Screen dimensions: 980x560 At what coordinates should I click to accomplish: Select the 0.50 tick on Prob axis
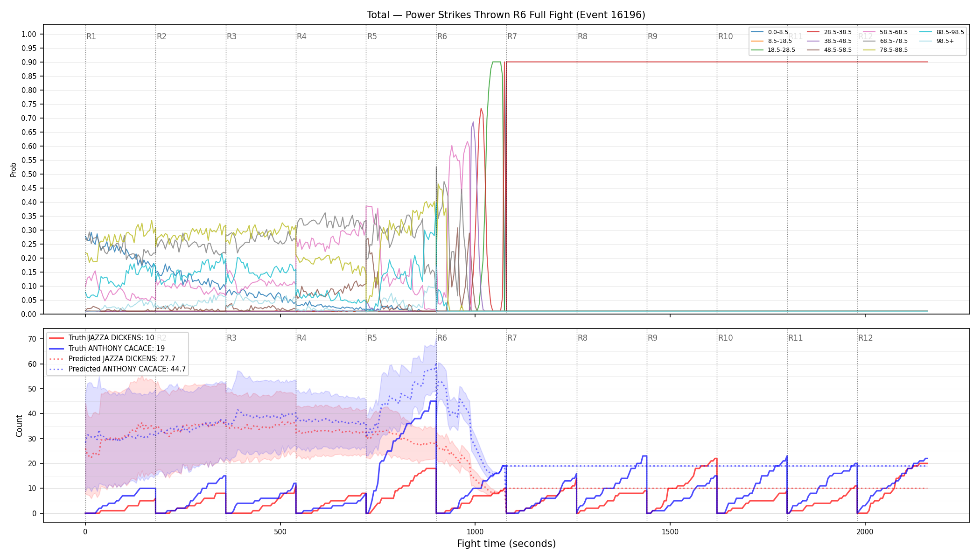pyautogui.click(x=29, y=174)
